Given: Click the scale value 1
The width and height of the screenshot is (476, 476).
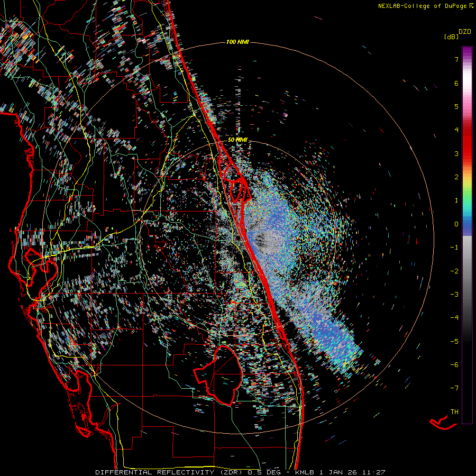Looking at the screenshot, I should click(456, 200).
